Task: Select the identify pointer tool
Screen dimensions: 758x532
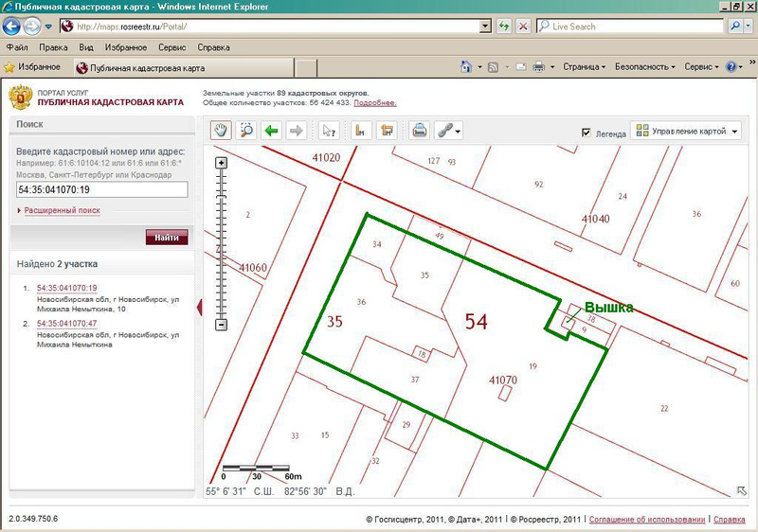Action: pos(330,132)
